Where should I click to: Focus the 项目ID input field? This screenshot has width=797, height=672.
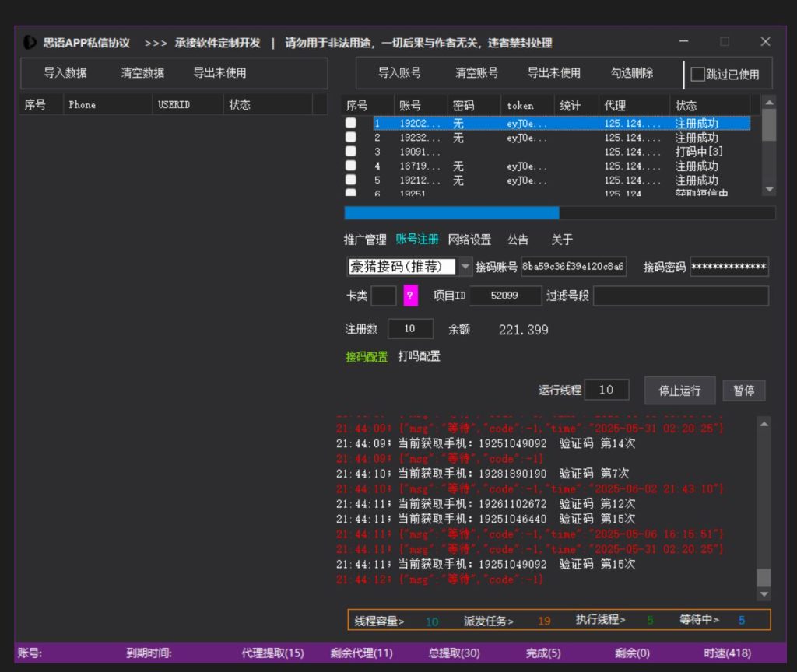tap(504, 296)
